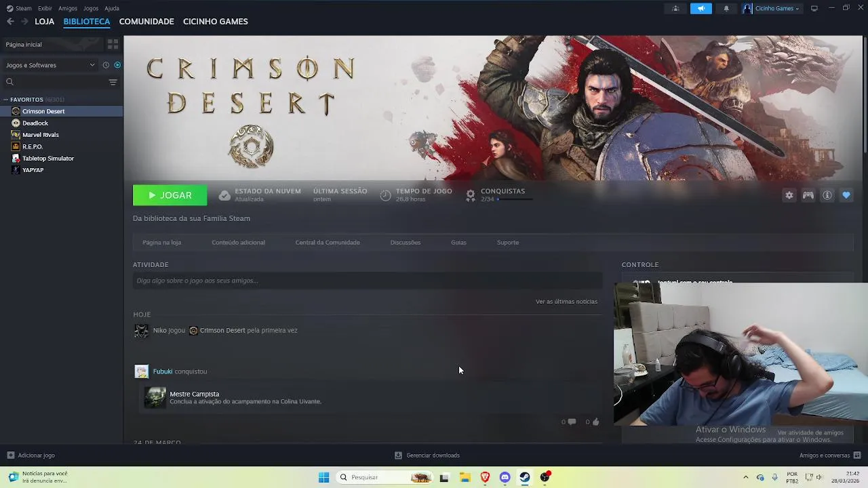Image resolution: width=868 pixels, height=488 pixels.
Task: Go to the Biblioteca tab
Action: 87,22
